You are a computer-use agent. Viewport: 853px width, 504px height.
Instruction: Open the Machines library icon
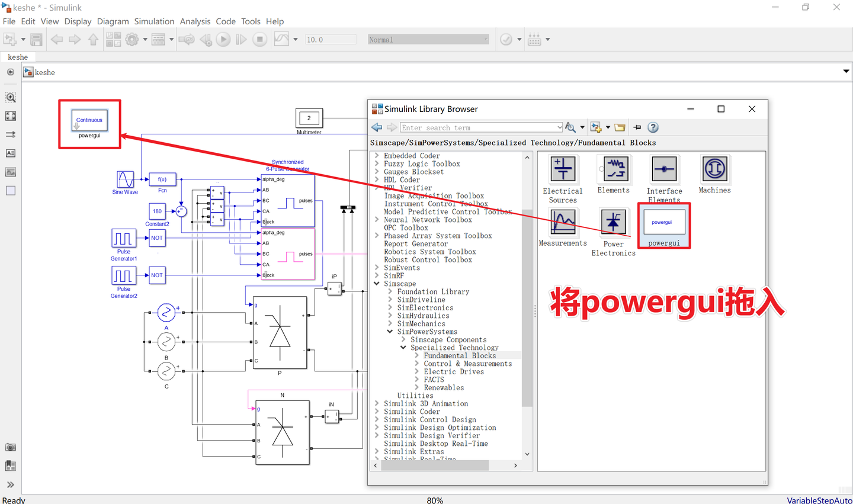(714, 169)
